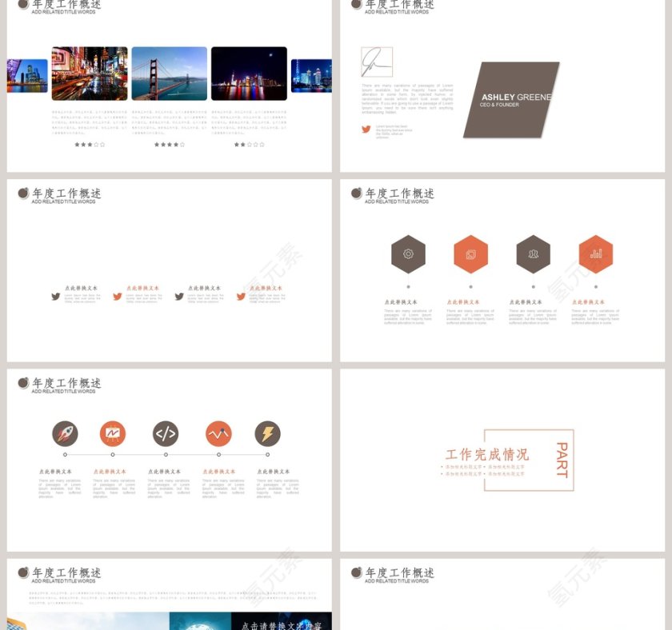
Task: Click the Twitter bird under the signature
Action: click(x=366, y=130)
